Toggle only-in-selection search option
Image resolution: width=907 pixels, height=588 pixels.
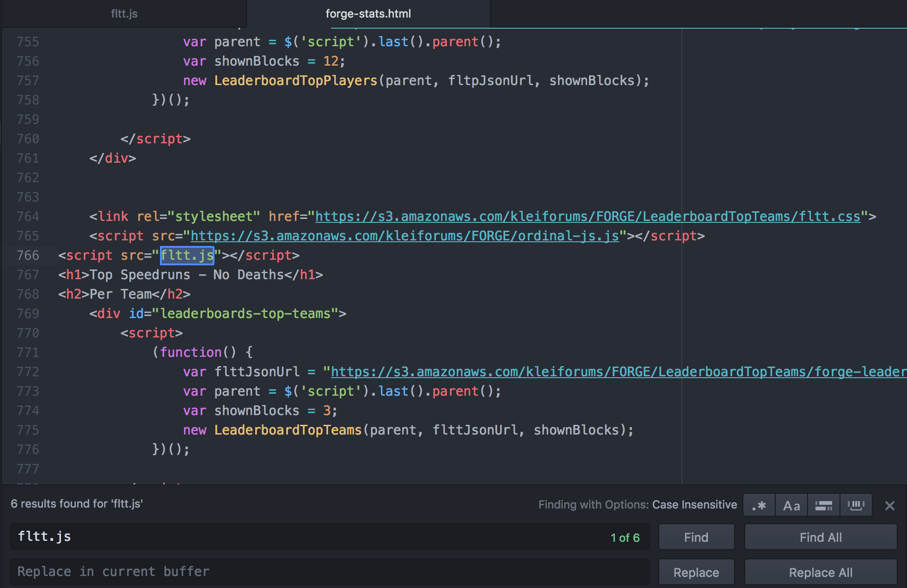point(823,505)
